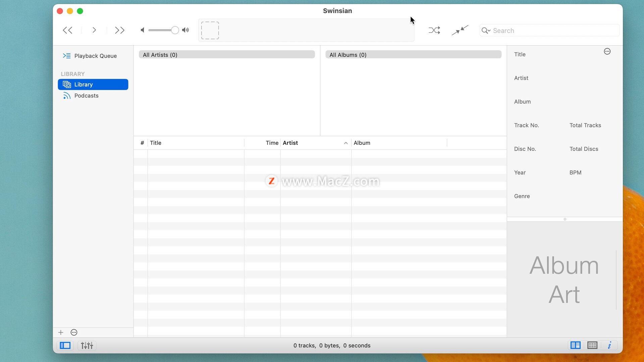The width and height of the screenshot is (644, 362).
Task: Select Library in sidebar
Action: point(93,84)
